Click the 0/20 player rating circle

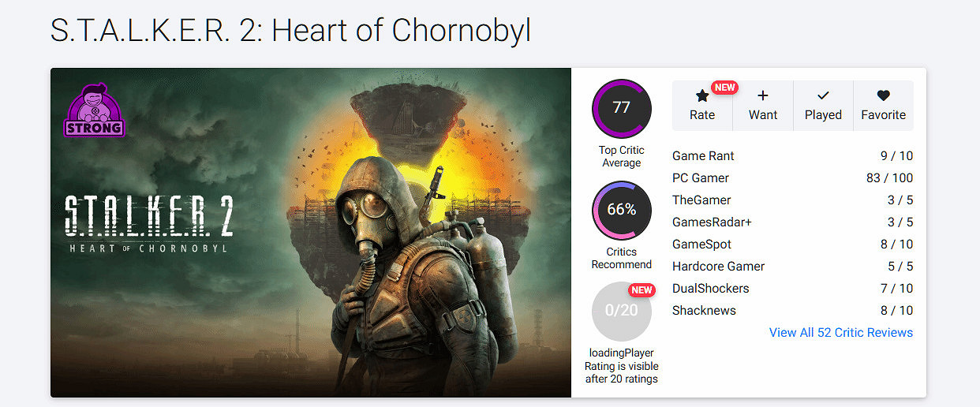click(x=621, y=311)
